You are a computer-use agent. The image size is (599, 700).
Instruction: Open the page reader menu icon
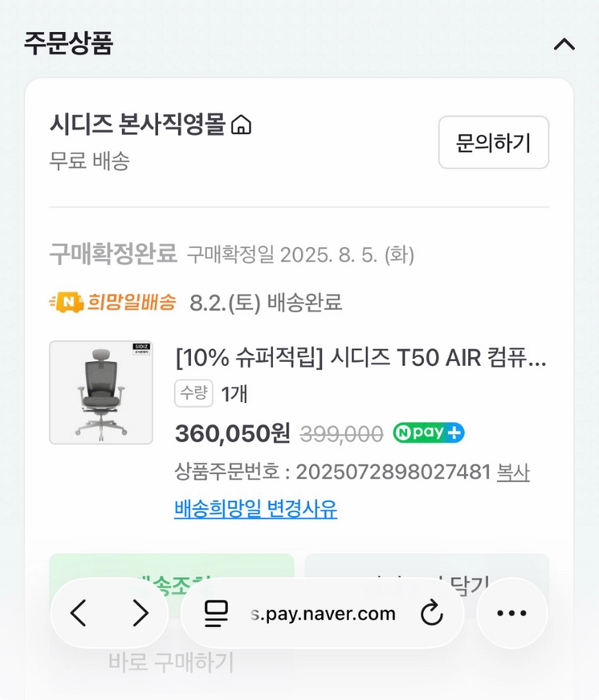pos(216,614)
